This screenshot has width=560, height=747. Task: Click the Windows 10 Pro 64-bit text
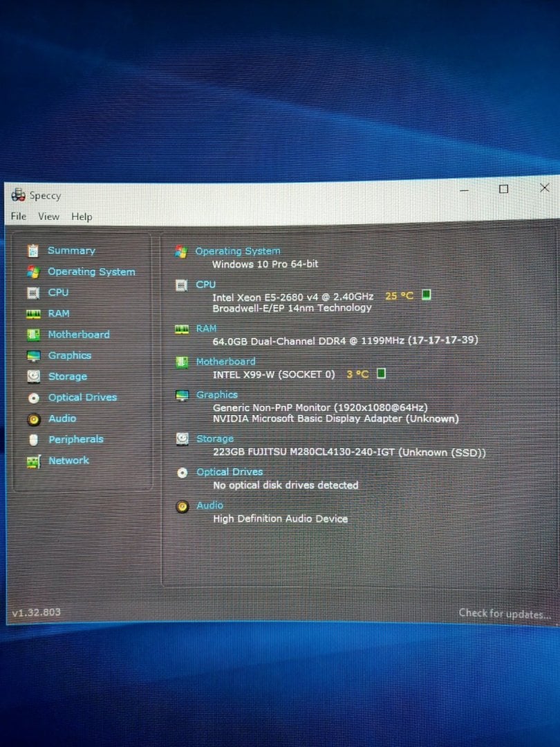click(x=265, y=264)
